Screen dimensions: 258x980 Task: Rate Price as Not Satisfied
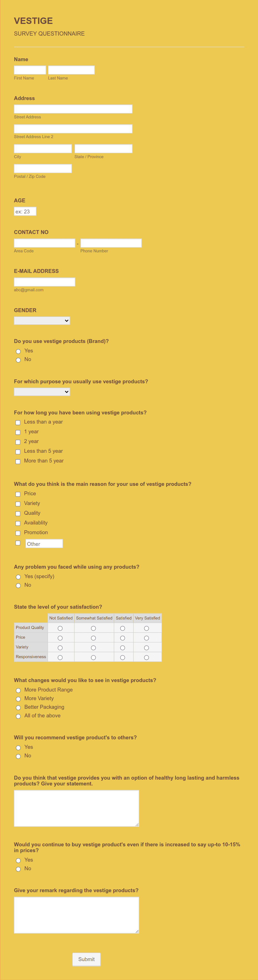pyautogui.click(x=60, y=638)
